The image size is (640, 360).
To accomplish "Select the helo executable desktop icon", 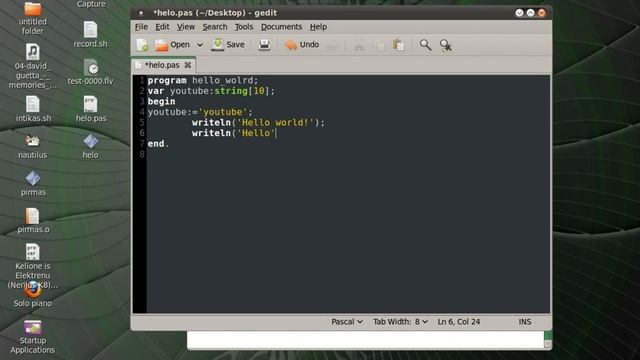I will tap(90, 146).
